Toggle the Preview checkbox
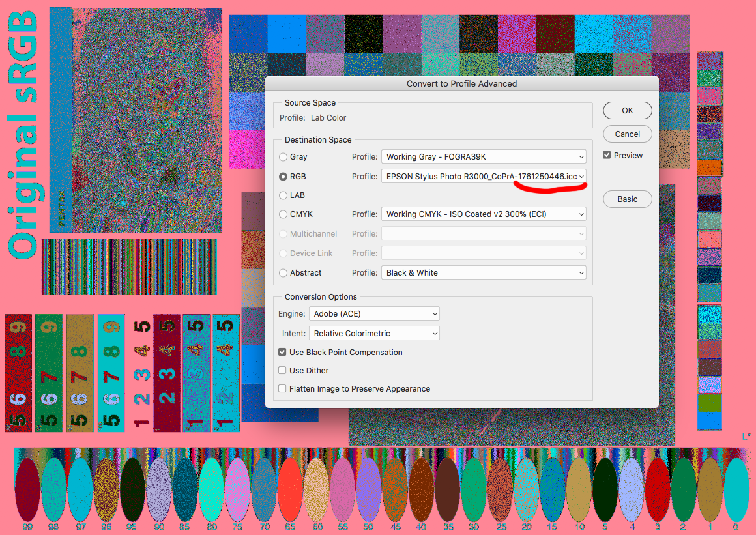Screen dimensions: 756x535 (x=607, y=156)
